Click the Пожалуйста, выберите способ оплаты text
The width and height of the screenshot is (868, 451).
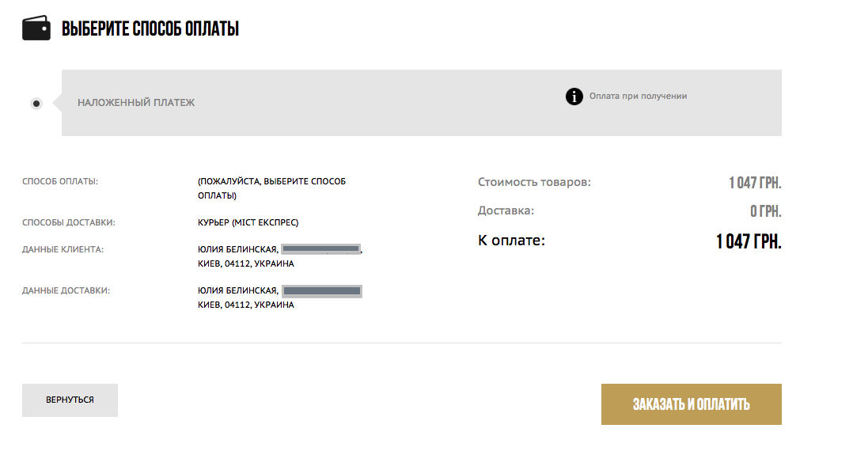[x=271, y=188]
